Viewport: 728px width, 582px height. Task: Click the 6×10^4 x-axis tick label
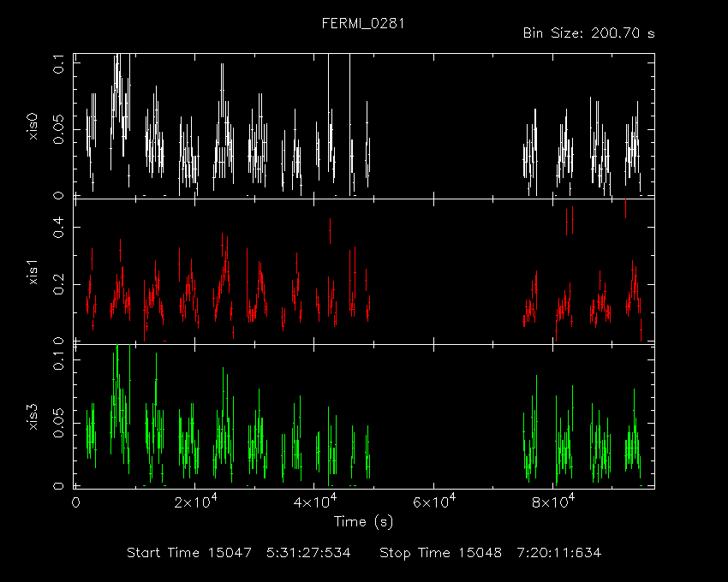pos(434,502)
